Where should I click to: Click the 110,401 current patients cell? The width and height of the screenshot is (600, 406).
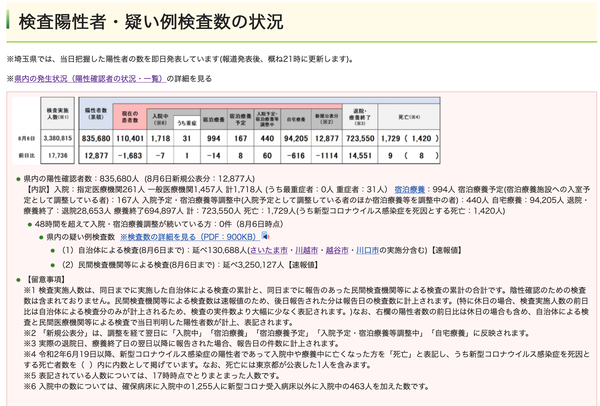coord(130,139)
